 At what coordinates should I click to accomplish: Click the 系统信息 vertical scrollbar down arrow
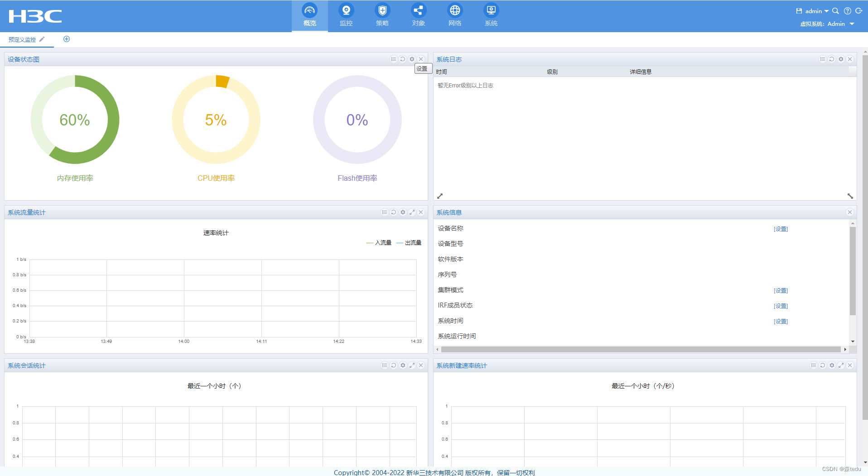[x=853, y=341]
